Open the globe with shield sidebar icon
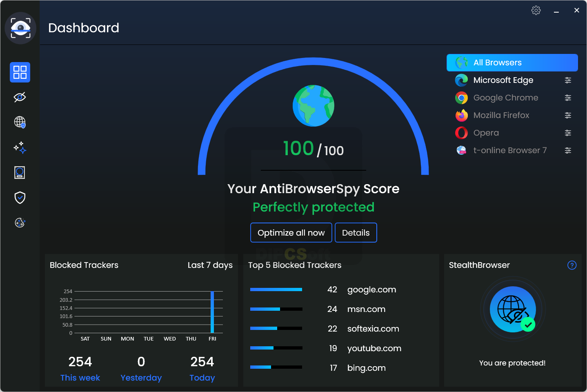 click(20, 122)
